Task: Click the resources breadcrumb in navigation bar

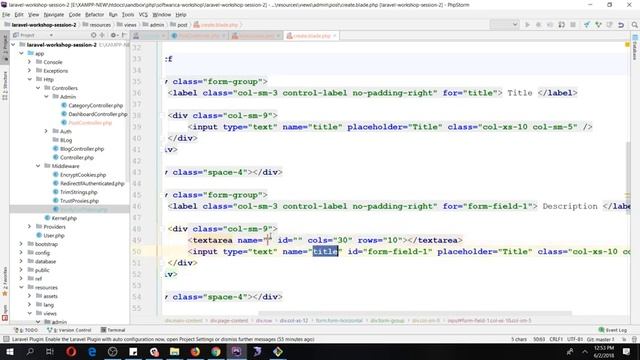Action: (97, 25)
